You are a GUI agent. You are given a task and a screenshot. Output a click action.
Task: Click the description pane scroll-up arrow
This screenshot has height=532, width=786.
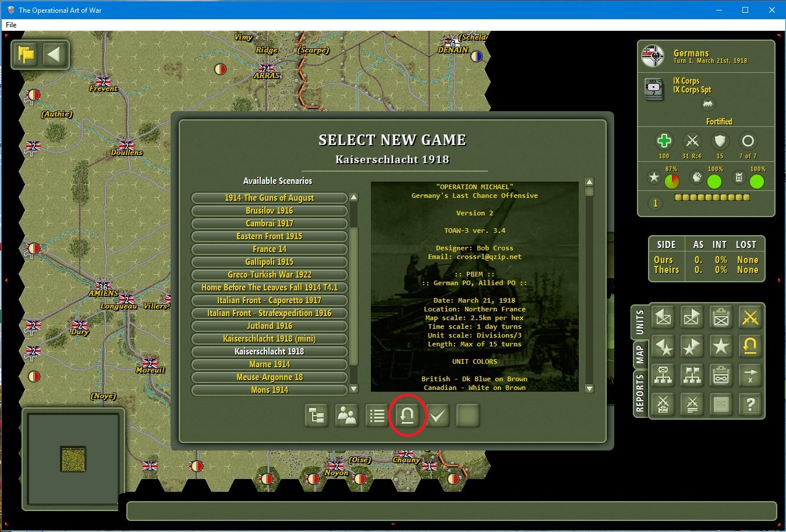pyautogui.click(x=589, y=182)
